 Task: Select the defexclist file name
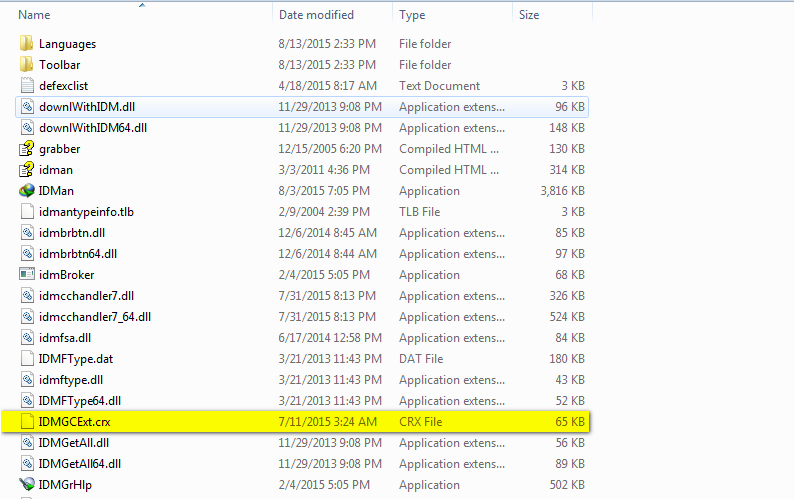[x=63, y=86]
